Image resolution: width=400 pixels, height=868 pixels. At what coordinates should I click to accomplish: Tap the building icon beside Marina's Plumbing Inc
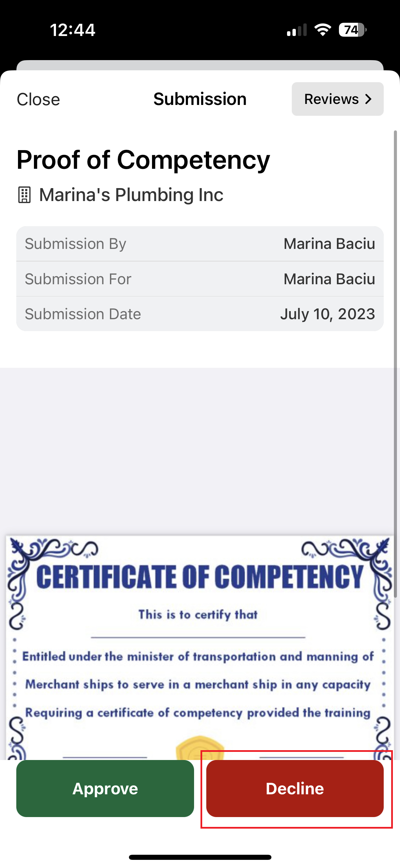(24, 195)
